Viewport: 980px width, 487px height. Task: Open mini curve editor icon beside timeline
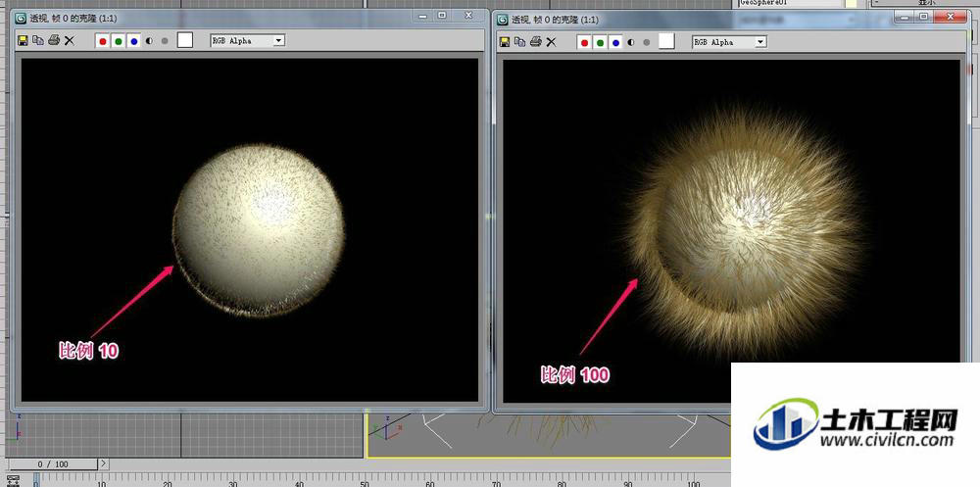click(13, 481)
